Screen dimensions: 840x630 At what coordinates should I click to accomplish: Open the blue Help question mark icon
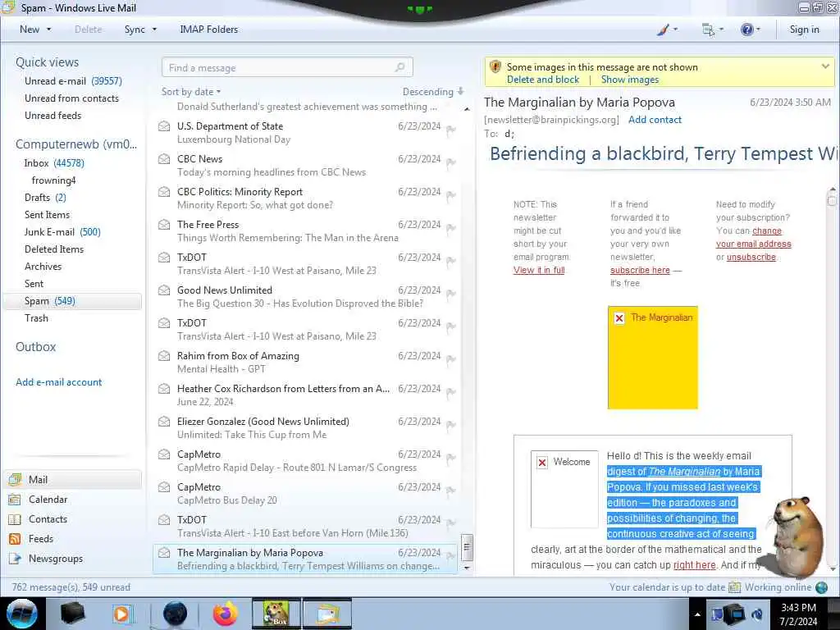tap(746, 30)
